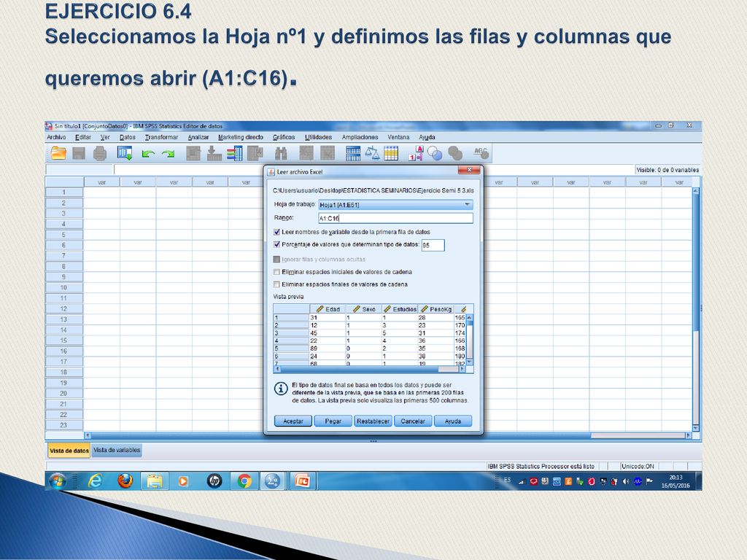Click the Open data document folder icon
Screen dimensions: 747x560
click(58, 153)
